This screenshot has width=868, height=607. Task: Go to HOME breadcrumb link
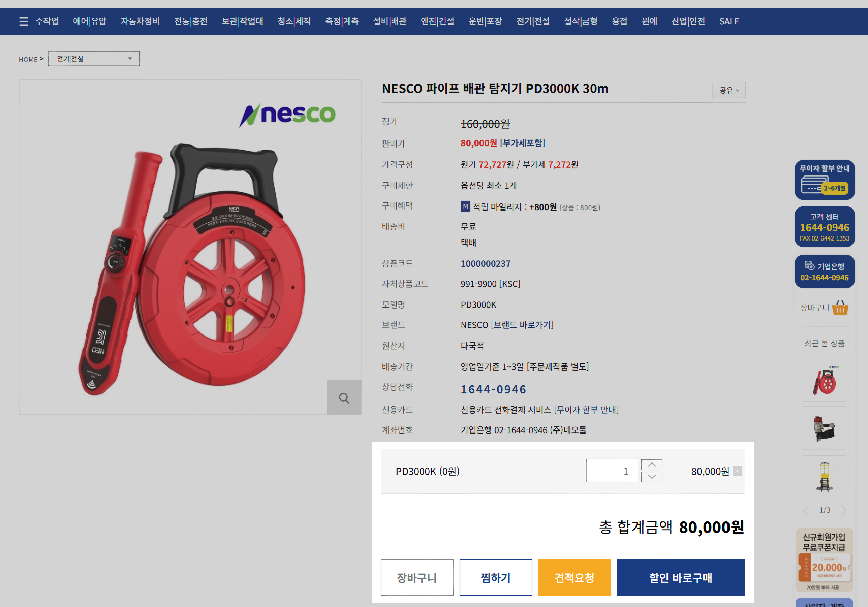(28, 59)
